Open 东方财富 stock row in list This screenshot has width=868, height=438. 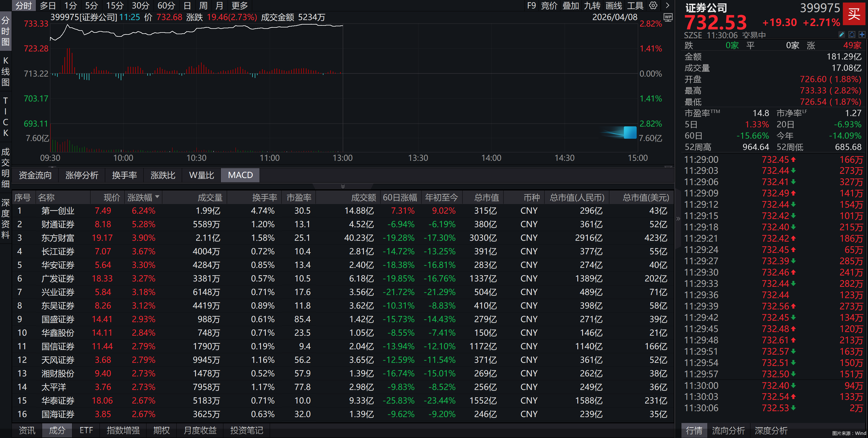click(x=58, y=238)
